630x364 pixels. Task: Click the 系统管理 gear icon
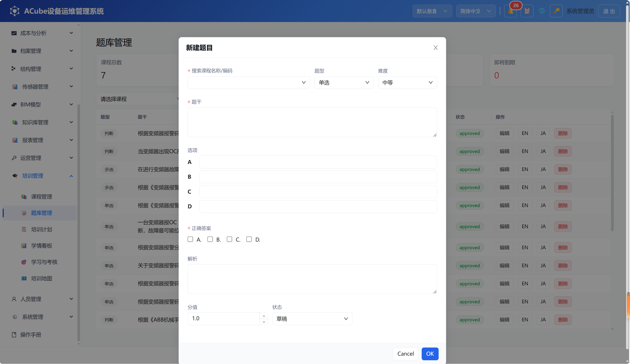(15, 317)
